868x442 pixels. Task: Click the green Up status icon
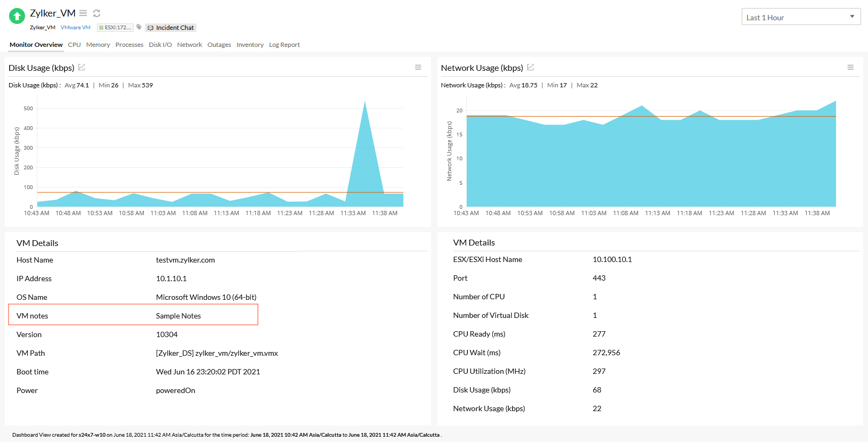click(17, 16)
